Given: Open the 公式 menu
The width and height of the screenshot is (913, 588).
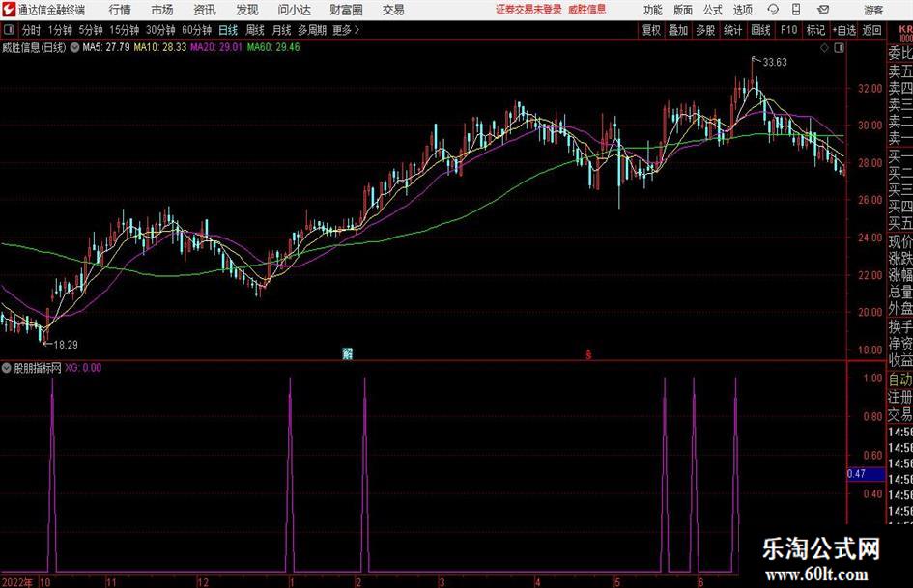Looking at the screenshot, I should coord(713,10).
